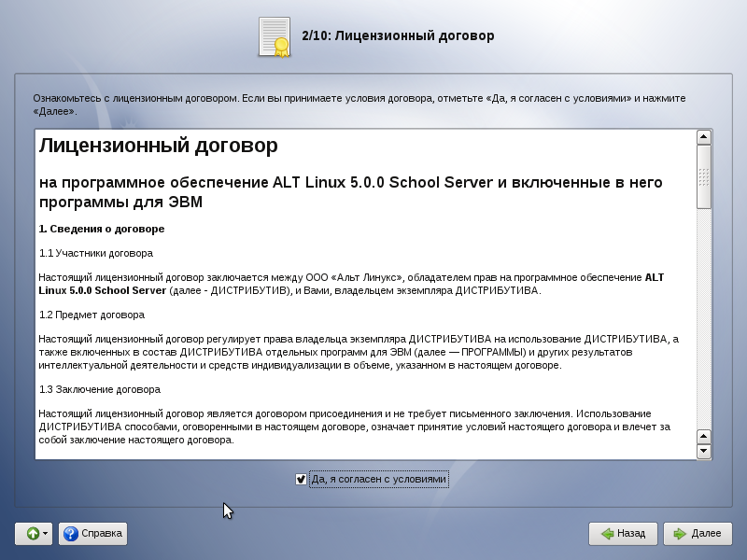Screen dimensions: 747x560
Task: Open help via the Справка text
Action: (x=102, y=534)
